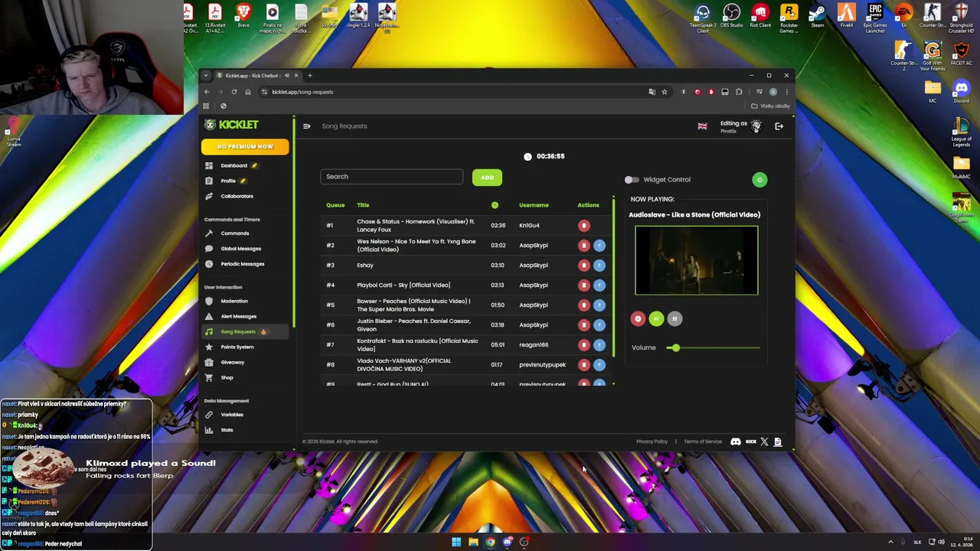Click the green ADD button

click(x=487, y=178)
